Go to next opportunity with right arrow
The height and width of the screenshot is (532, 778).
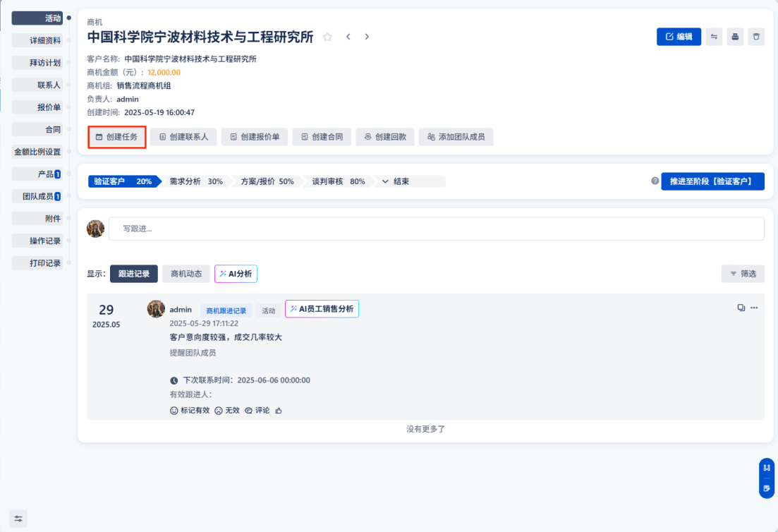coord(367,37)
